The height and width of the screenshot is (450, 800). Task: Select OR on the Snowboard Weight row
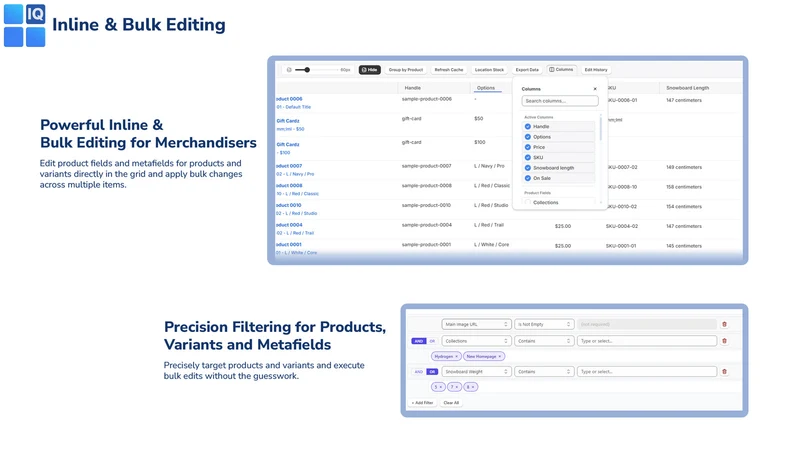[432, 371]
